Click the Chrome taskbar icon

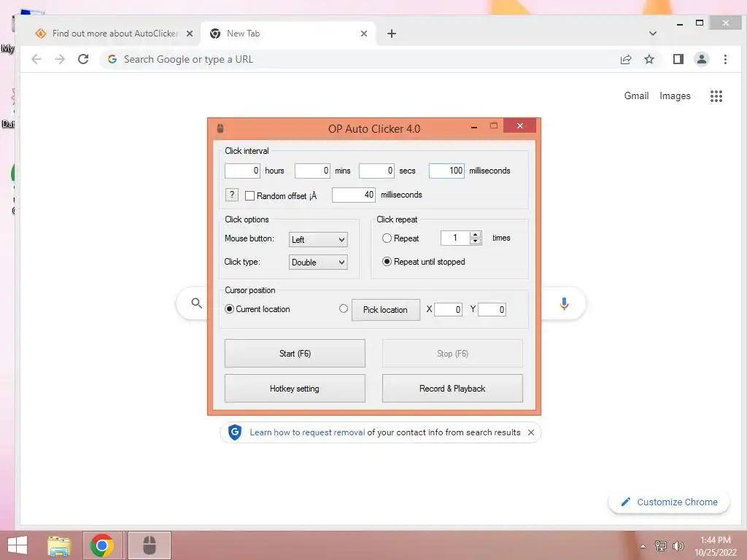[101, 545]
